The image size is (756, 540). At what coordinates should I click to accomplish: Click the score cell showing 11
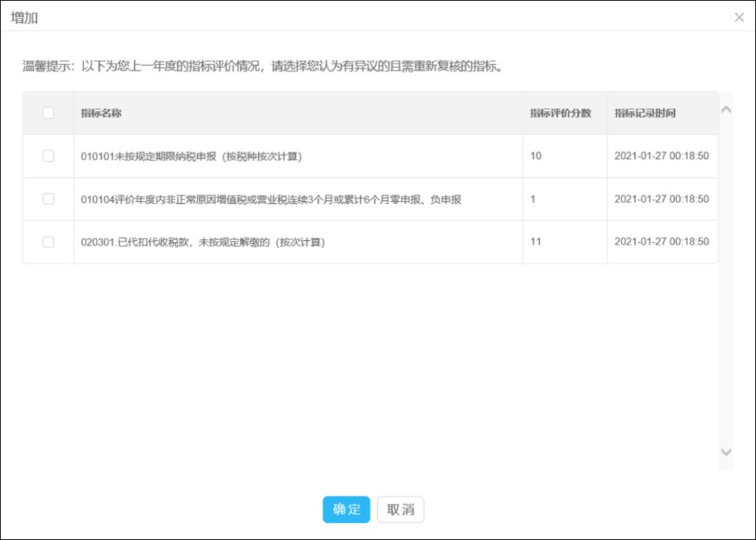pos(536,242)
